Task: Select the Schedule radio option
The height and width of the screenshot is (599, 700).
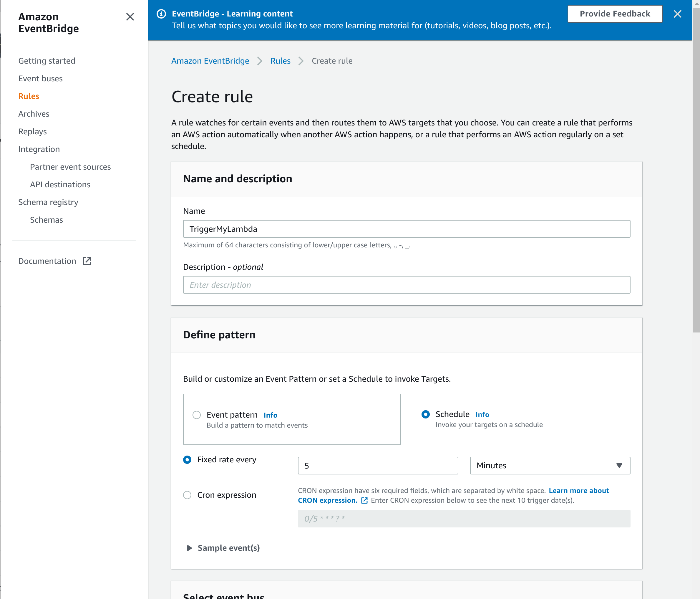Action: 425,414
